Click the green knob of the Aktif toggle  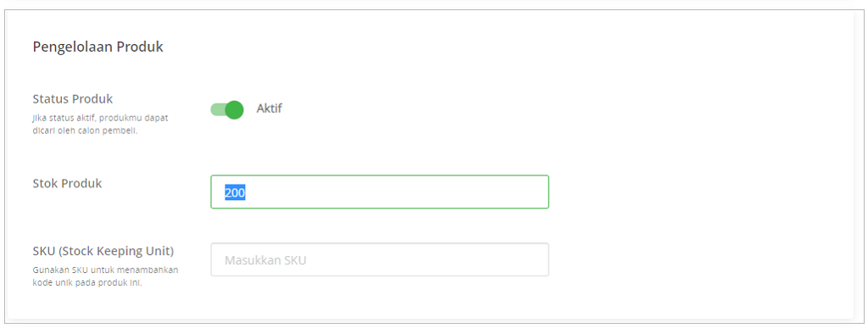[x=235, y=109]
